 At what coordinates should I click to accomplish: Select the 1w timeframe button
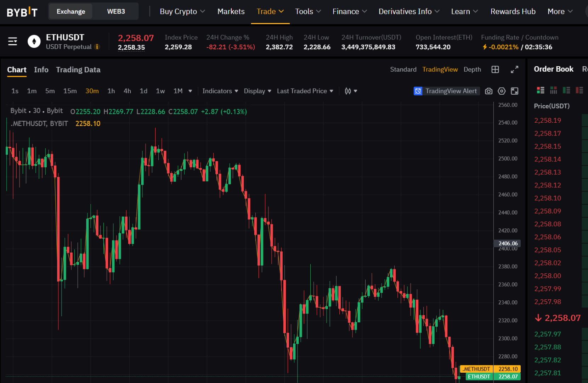pyautogui.click(x=160, y=91)
